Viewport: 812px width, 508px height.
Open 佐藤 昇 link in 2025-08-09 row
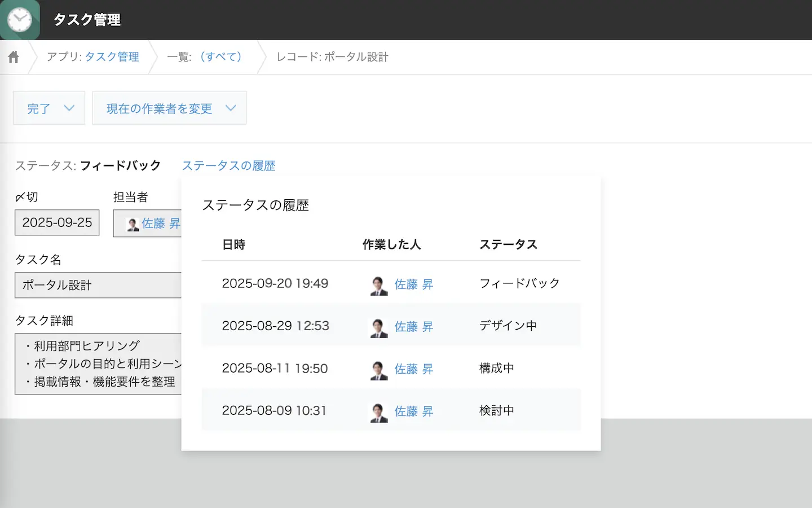pyautogui.click(x=413, y=411)
